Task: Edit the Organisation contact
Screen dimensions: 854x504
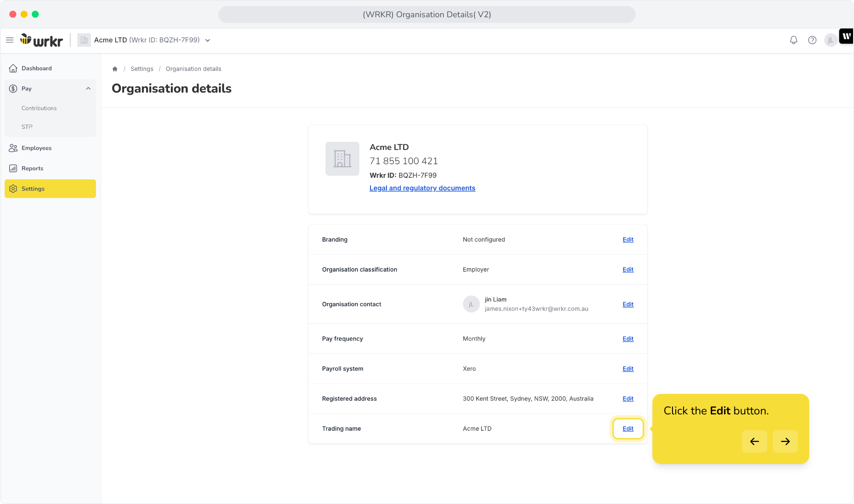Action: pyautogui.click(x=628, y=304)
